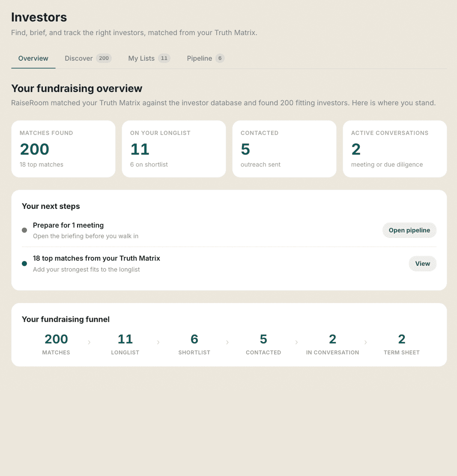Go to the My Lists tab

pos(149,58)
